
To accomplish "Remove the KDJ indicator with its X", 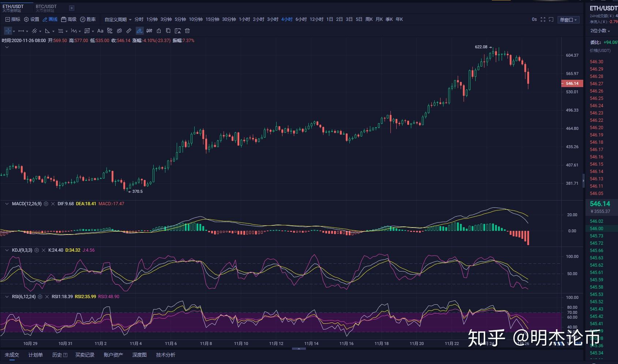I will [44, 250].
